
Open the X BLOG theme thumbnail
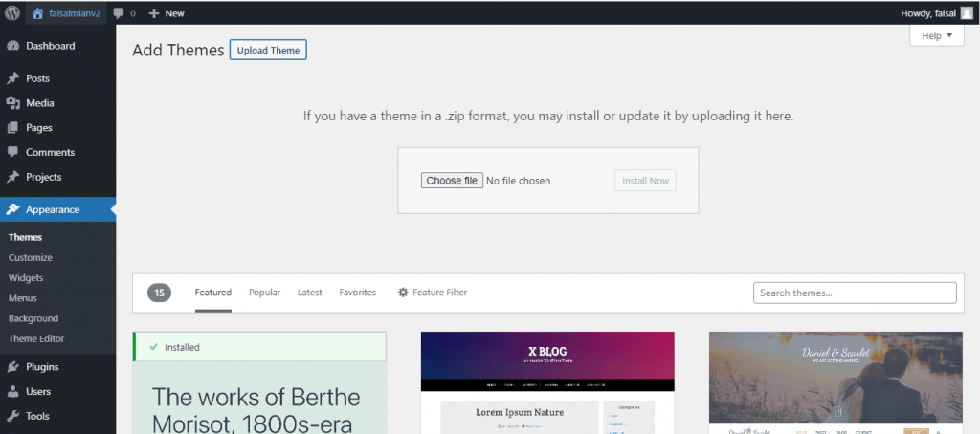(x=547, y=382)
